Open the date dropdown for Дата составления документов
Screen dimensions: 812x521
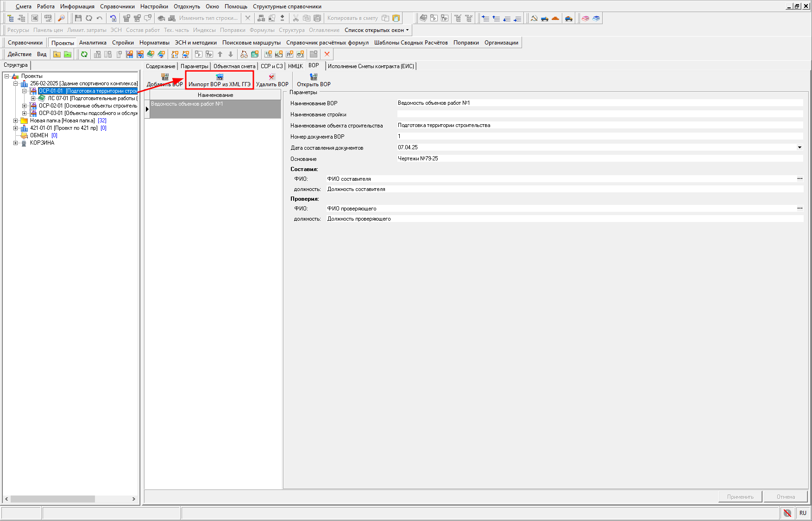[799, 147]
